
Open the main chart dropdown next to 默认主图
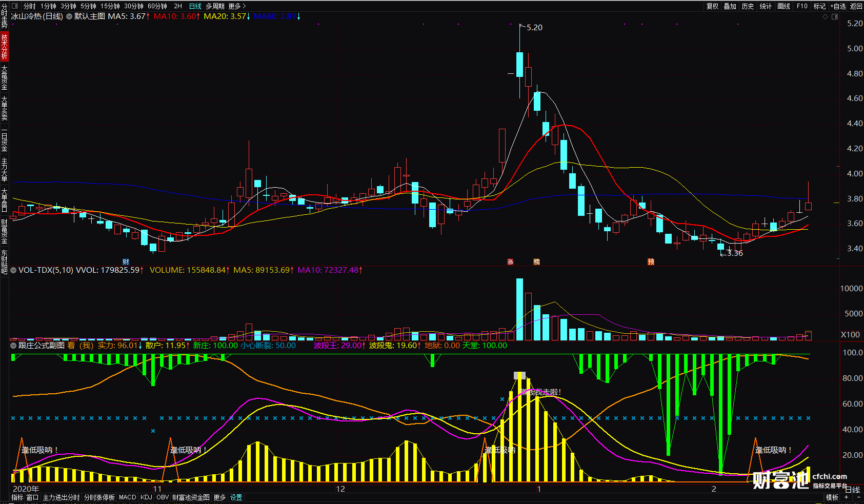tap(69, 16)
